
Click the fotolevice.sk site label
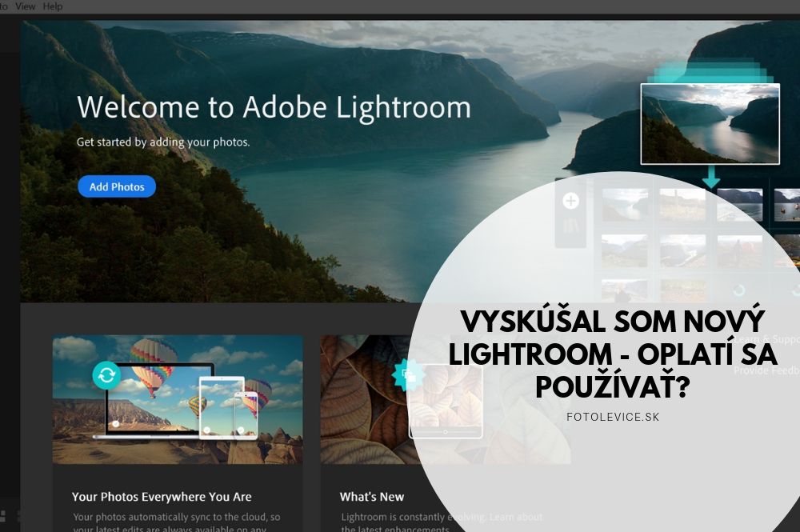[613, 417]
